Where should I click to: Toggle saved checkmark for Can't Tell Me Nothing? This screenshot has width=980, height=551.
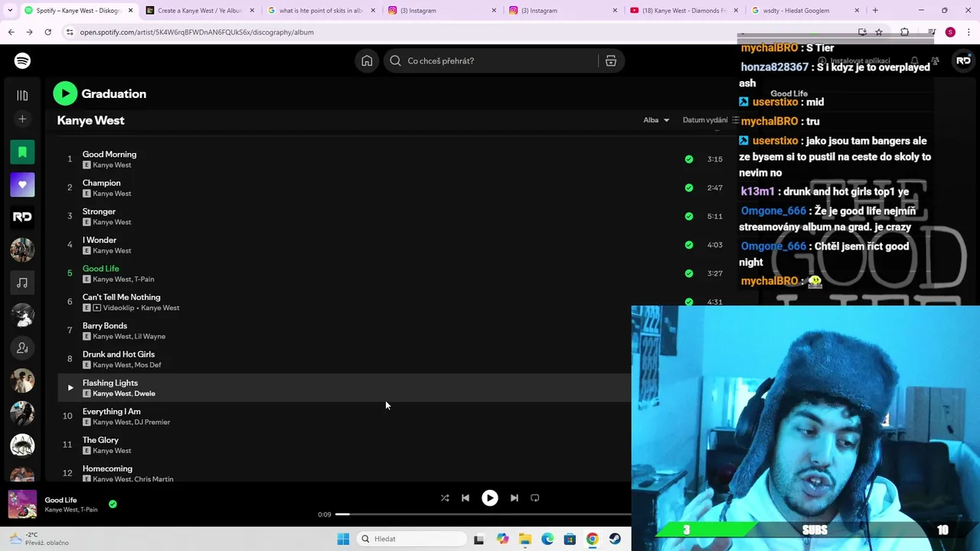click(x=689, y=302)
